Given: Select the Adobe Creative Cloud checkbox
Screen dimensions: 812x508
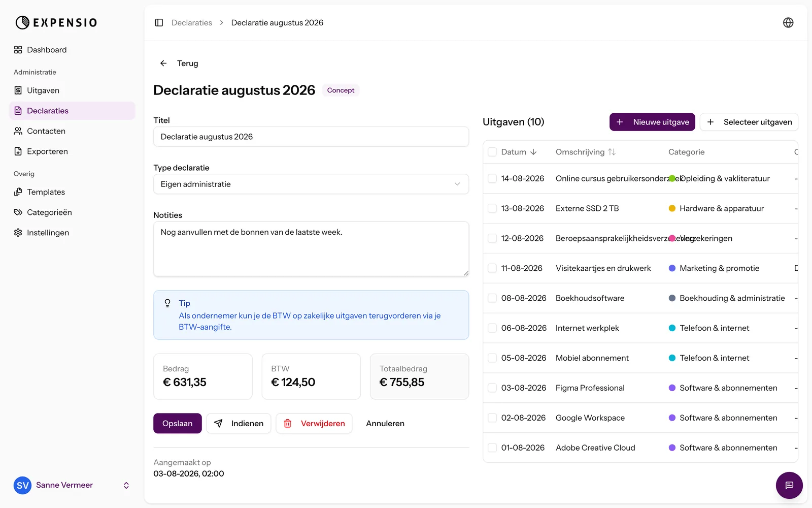Looking at the screenshot, I should pos(492,448).
